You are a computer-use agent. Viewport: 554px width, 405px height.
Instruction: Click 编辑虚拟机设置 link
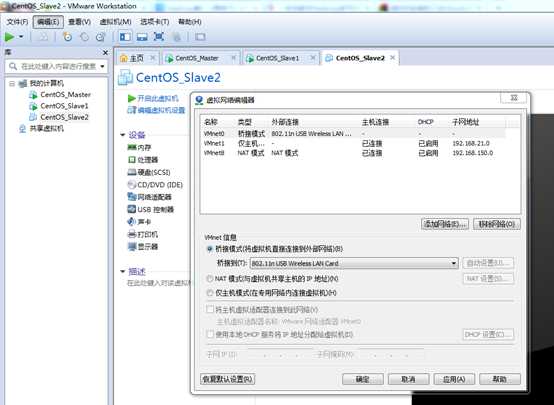click(x=156, y=110)
